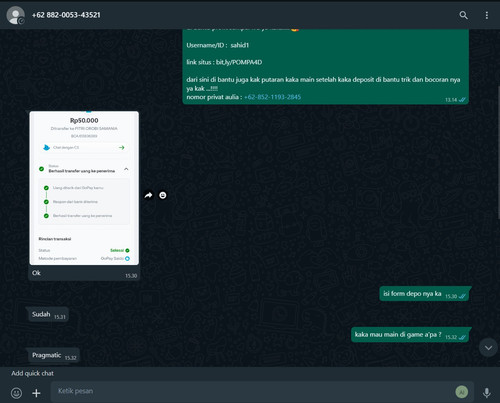Select the "isi form depo nya ka" message
The height and width of the screenshot is (403, 500).
pyautogui.click(x=424, y=294)
